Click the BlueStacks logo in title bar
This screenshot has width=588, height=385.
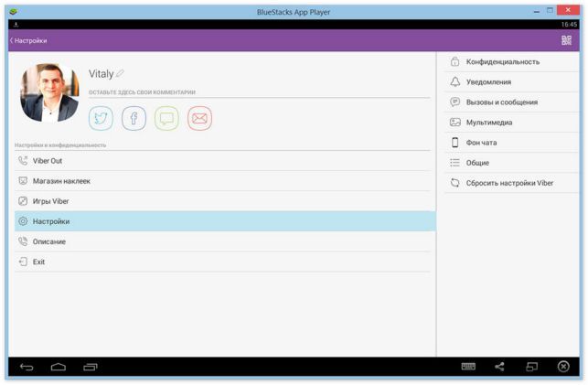14,12
